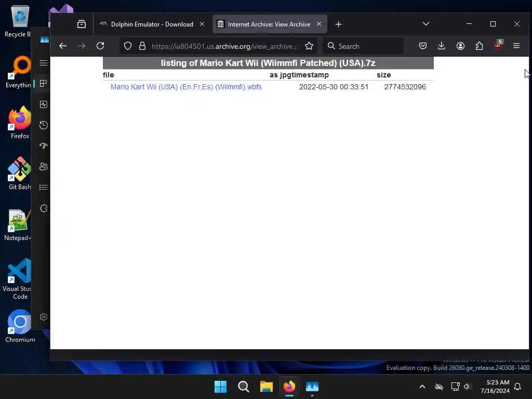Open the Firefox Downloads panel
Image resolution: width=532 pixels, height=399 pixels.
coord(441,46)
